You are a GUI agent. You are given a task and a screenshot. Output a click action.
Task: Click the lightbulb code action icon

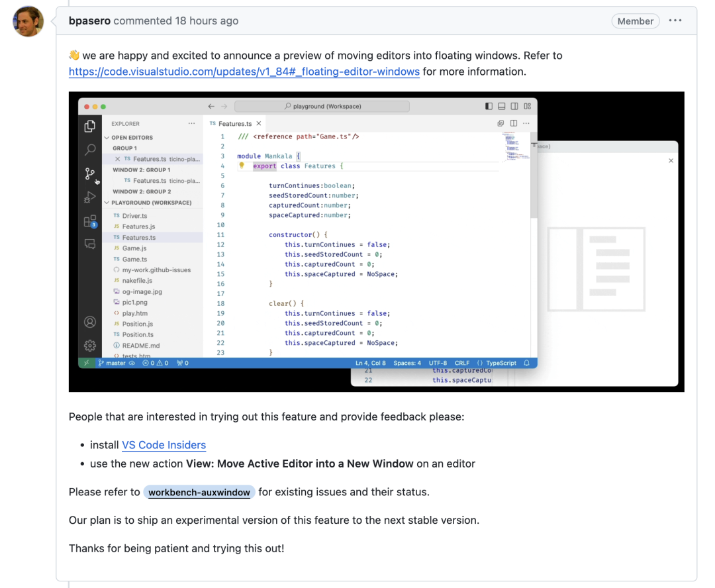(x=242, y=166)
